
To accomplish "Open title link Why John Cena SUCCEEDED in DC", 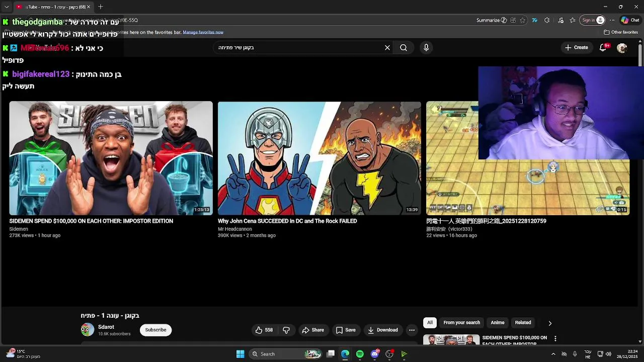I will coord(287,221).
